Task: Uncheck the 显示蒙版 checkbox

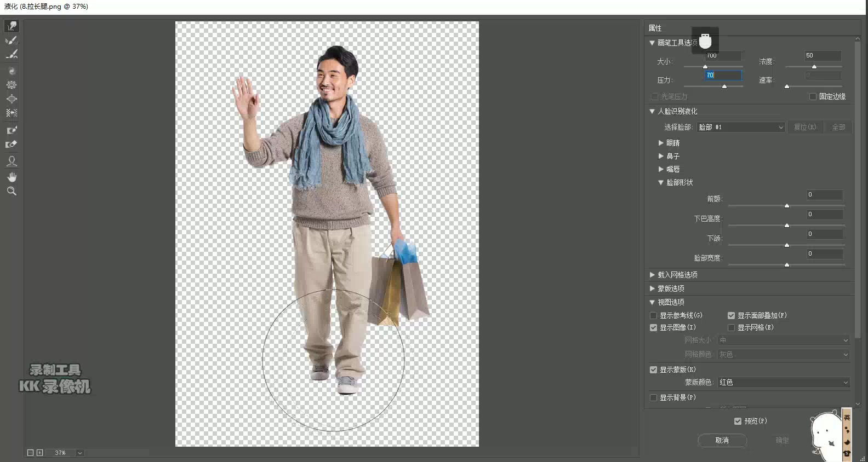Action: click(x=653, y=369)
